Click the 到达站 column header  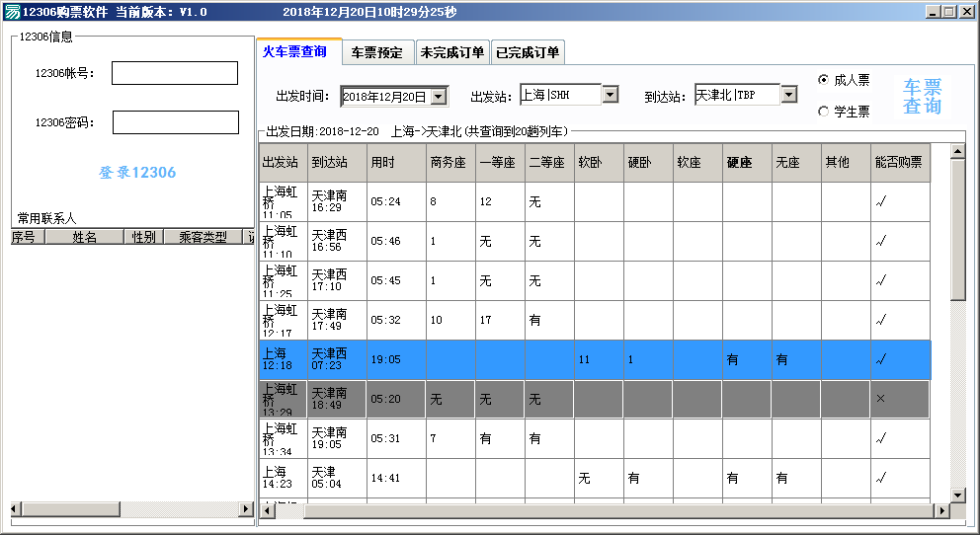[x=338, y=162]
